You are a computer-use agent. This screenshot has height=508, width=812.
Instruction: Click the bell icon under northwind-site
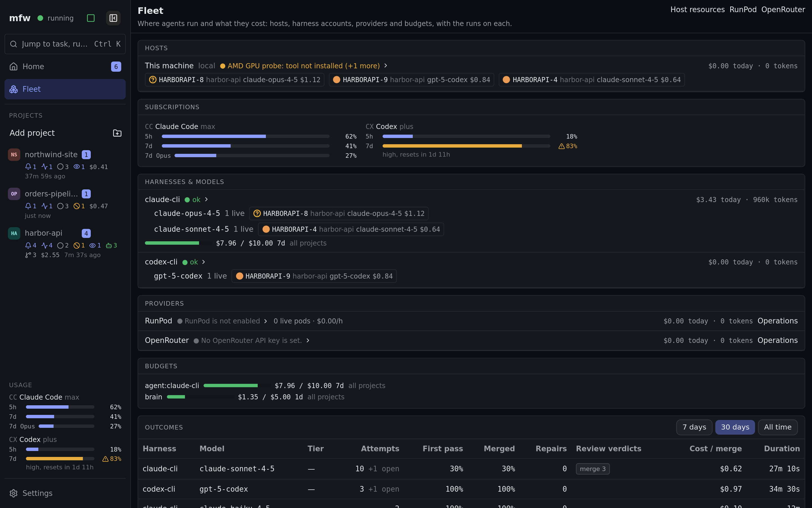coord(28,167)
